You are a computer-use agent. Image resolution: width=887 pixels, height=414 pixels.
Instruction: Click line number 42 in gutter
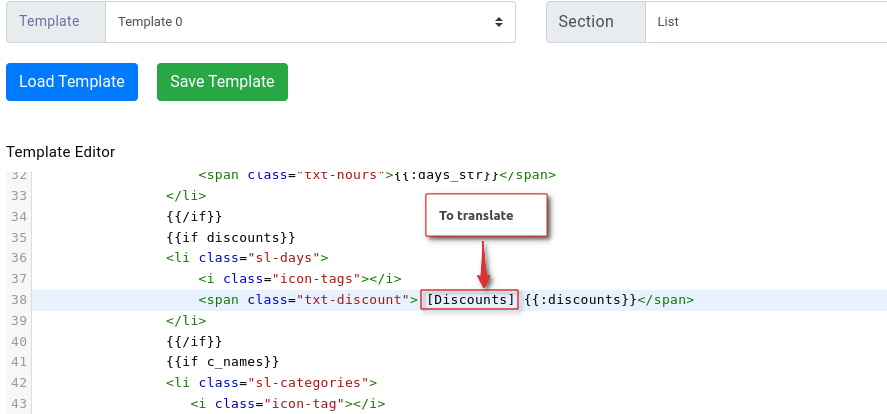[19, 383]
